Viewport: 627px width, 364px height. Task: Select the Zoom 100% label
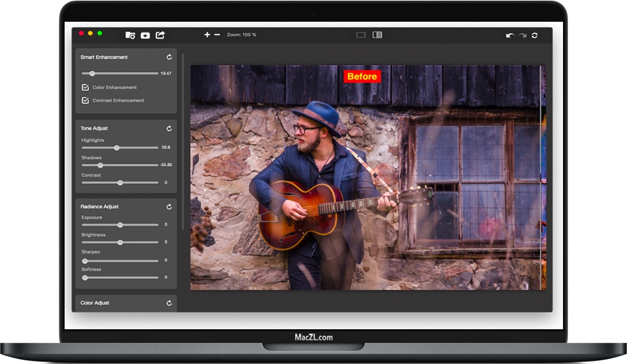242,35
